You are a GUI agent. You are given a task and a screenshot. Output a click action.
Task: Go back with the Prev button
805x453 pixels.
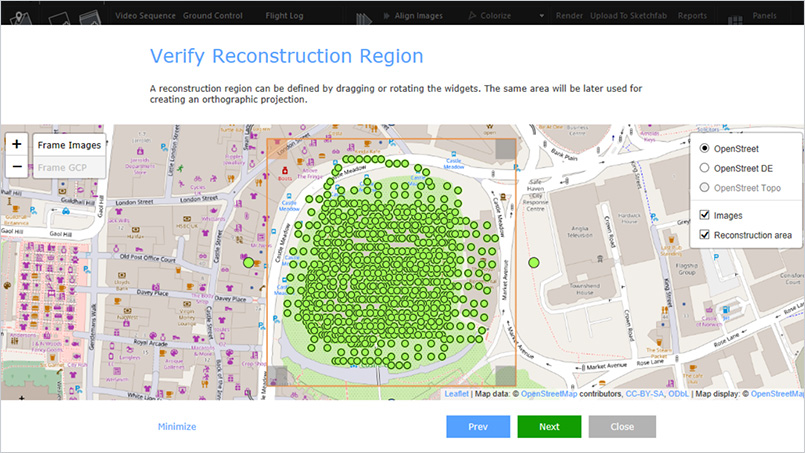(477, 426)
